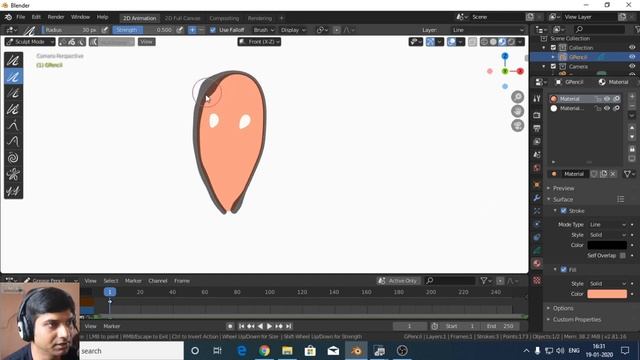
Task: Unlink material with the X icon
Action: pos(613,174)
